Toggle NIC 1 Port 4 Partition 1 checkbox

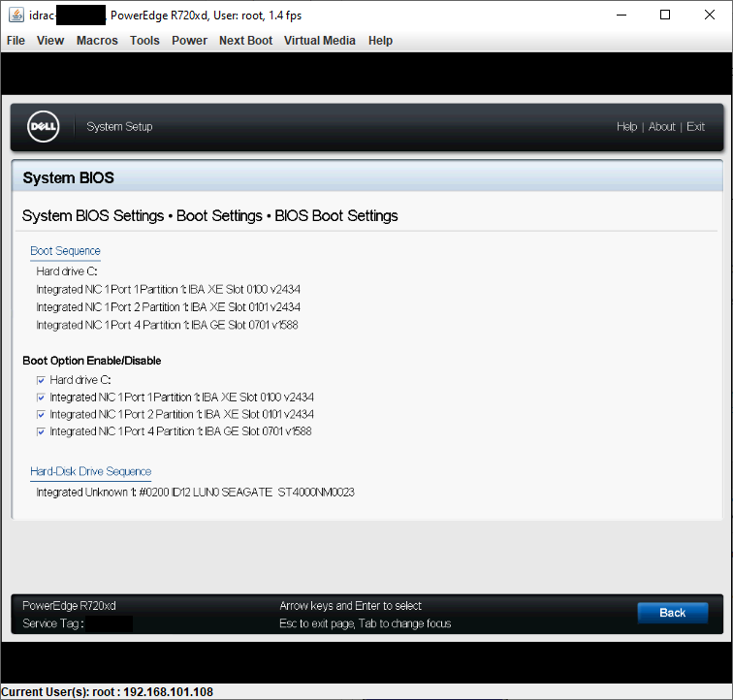point(41,431)
